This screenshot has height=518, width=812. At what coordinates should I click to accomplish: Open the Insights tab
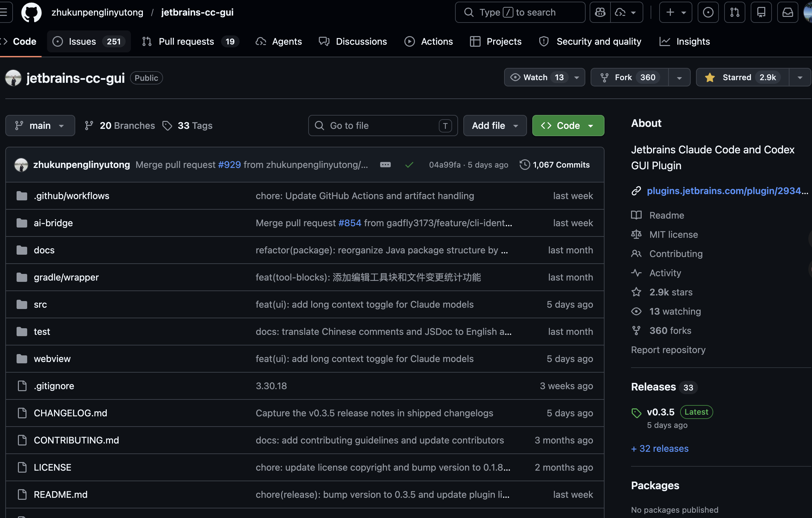click(685, 41)
